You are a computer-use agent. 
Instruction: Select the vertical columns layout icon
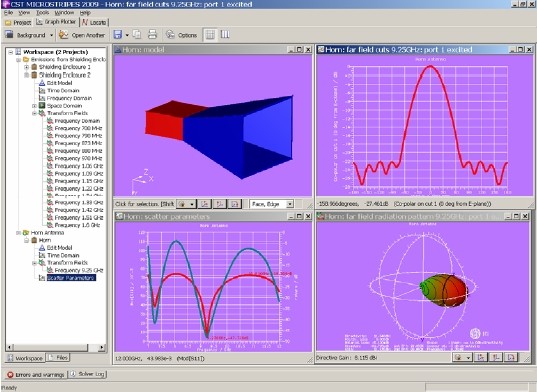click(225, 34)
